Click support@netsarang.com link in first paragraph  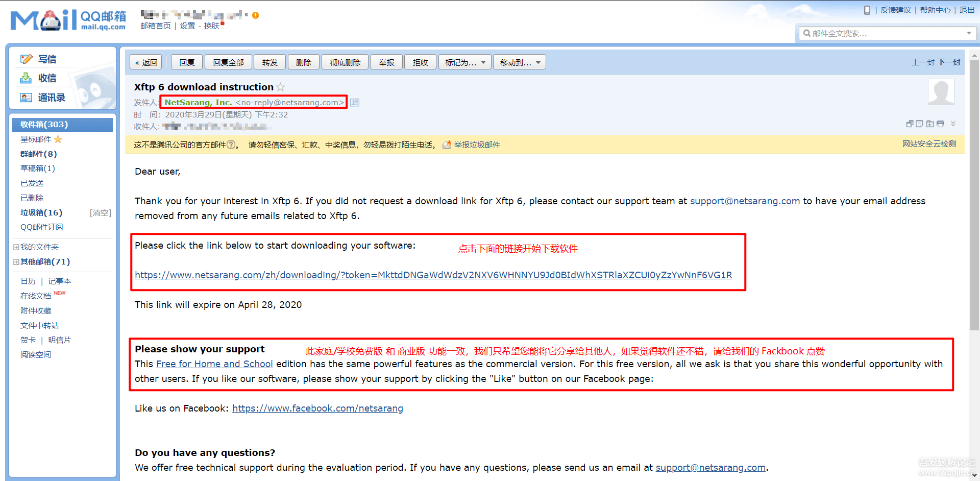[745, 201]
